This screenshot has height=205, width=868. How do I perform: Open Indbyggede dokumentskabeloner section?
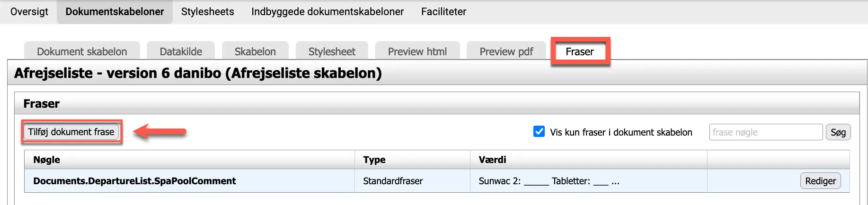tap(328, 12)
